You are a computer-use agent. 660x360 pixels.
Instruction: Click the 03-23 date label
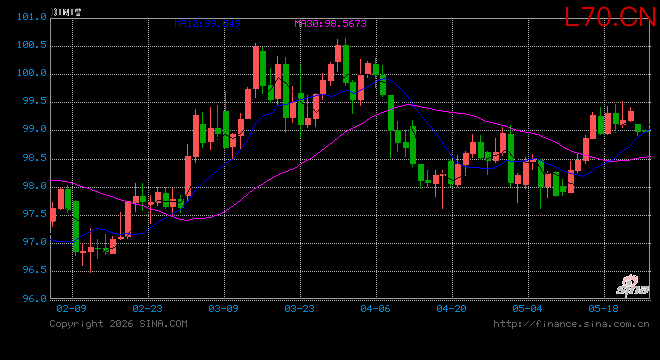pos(300,309)
